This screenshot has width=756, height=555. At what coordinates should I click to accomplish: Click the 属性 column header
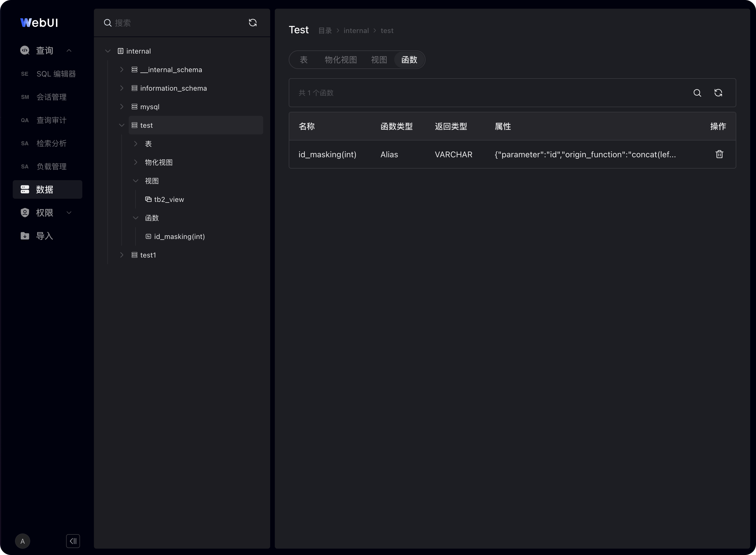pyautogui.click(x=503, y=126)
